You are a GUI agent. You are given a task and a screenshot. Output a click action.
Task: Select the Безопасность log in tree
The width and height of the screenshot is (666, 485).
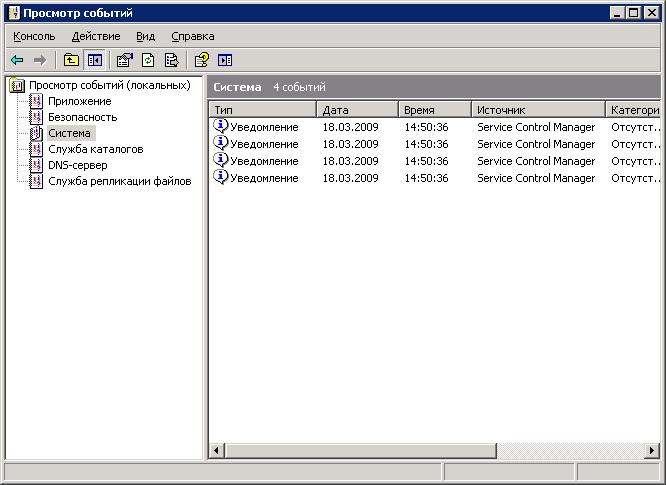coord(82,117)
